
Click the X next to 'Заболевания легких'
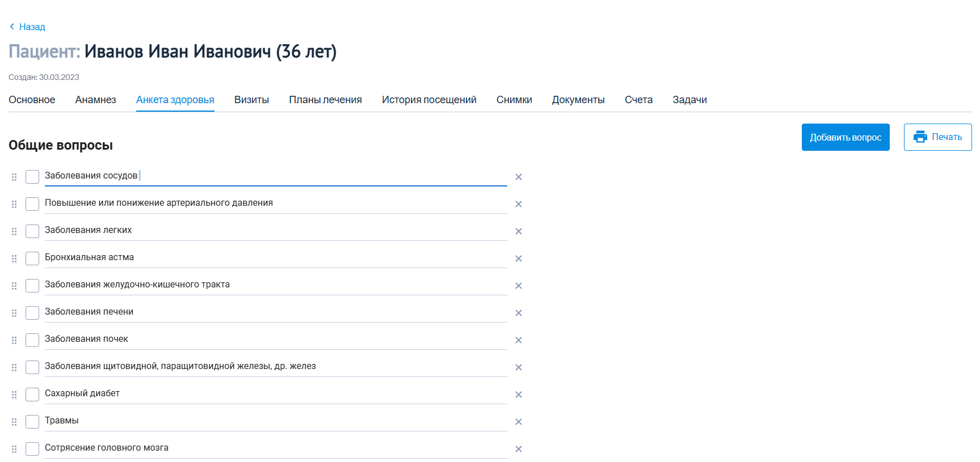[x=518, y=231]
